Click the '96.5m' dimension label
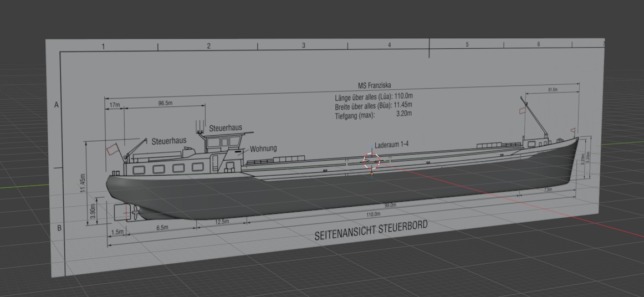 pyautogui.click(x=165, y=103)
